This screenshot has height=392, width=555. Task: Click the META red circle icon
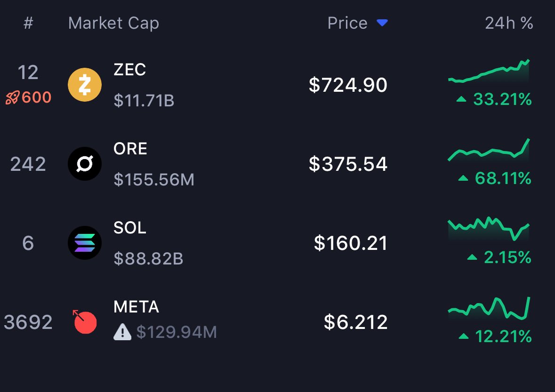pyautogui.click(x=85, y=322)
